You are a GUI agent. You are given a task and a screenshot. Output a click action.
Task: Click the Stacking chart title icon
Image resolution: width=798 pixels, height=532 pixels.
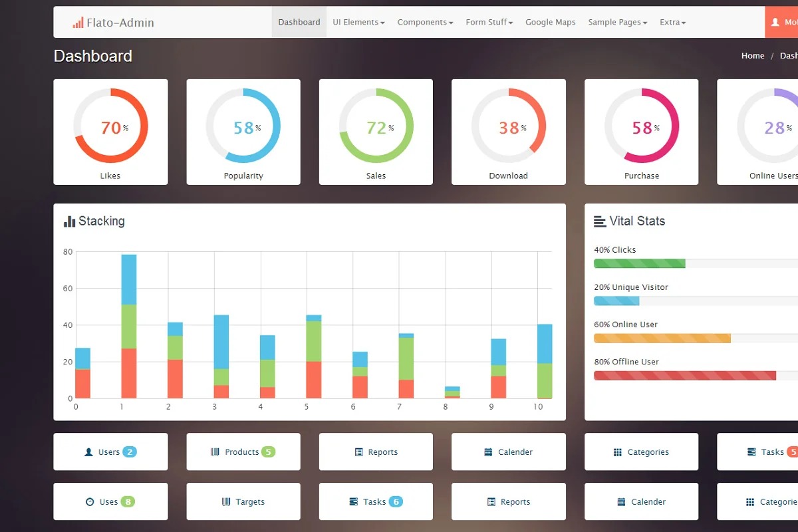click(69, 221)
